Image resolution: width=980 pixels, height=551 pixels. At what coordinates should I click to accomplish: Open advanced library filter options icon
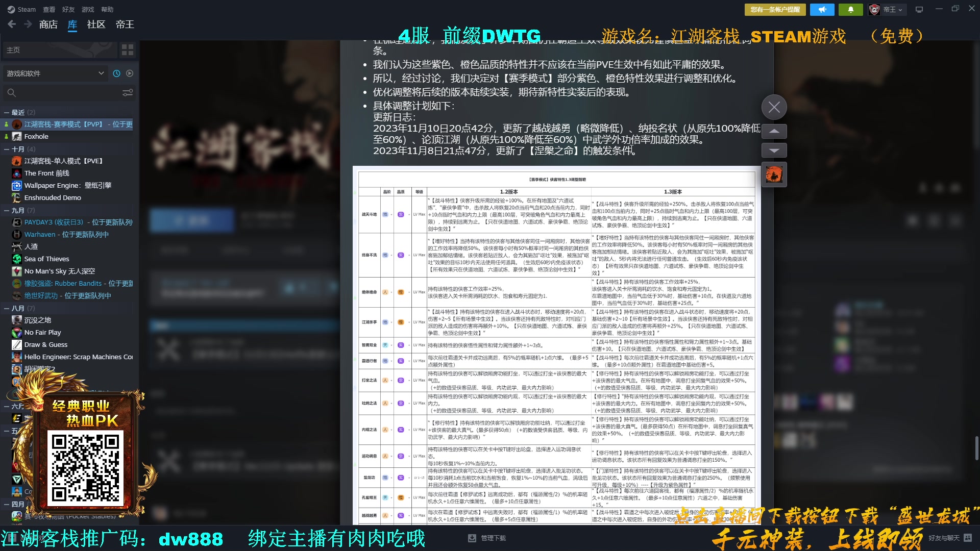(x=128, y=92)
